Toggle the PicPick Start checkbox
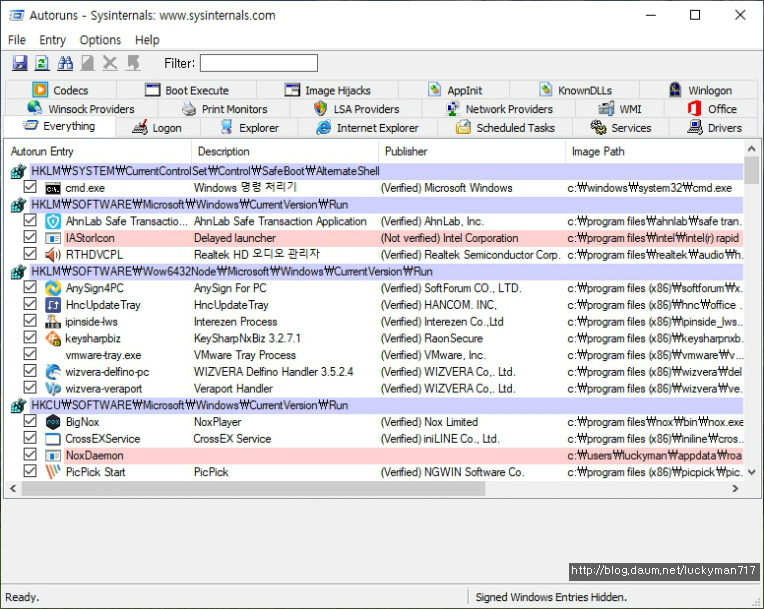This screenshot has width=764, height=609. [x=30, y=471]
